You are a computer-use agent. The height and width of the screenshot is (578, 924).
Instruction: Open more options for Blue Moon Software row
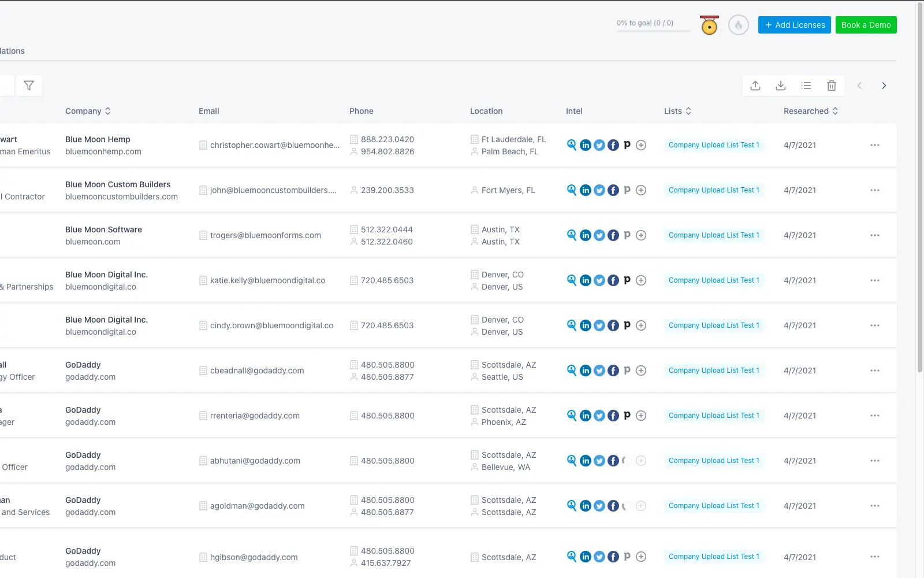(875, 235)
